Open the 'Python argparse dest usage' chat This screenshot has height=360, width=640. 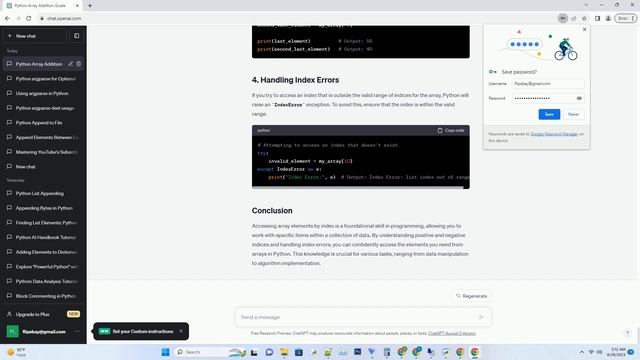tap(43, 108)
